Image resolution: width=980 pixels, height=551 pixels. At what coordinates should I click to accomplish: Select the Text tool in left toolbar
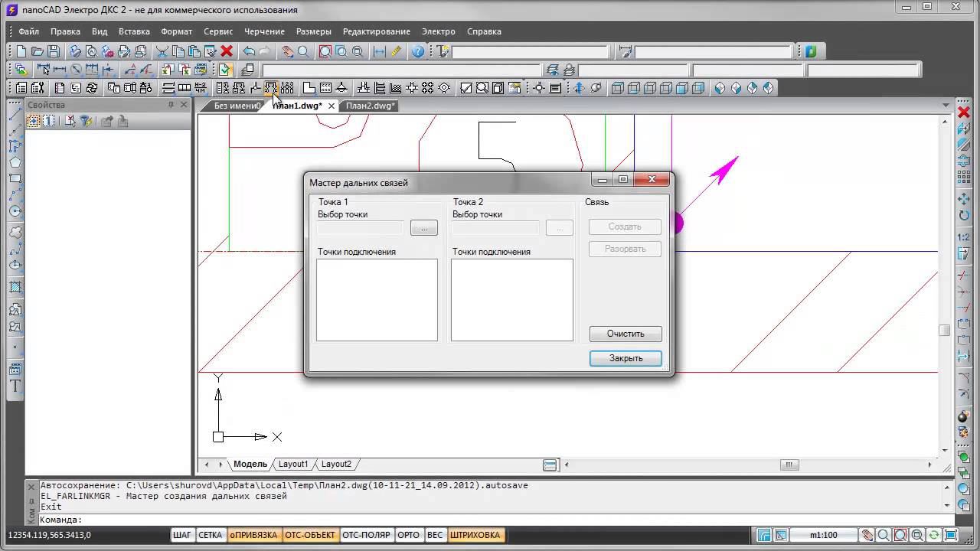(15, 386)
